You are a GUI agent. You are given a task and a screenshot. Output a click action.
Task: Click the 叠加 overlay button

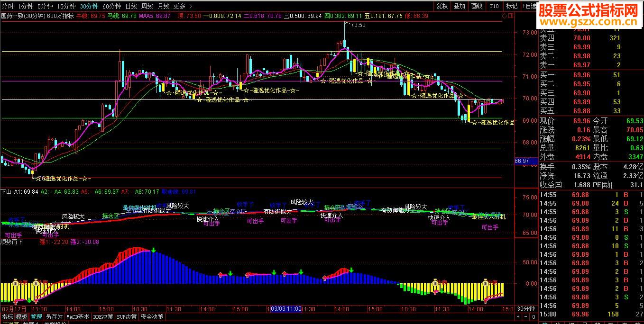click(x=459, y=6)
